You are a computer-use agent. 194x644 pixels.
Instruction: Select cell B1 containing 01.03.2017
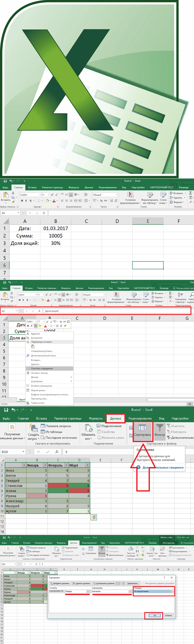click(56, 228)
